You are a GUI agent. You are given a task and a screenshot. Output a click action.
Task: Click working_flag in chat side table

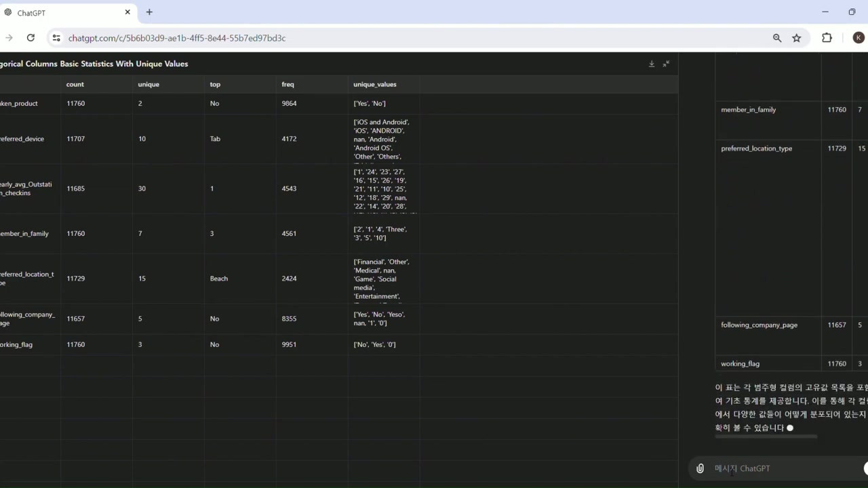click(740, 364)
